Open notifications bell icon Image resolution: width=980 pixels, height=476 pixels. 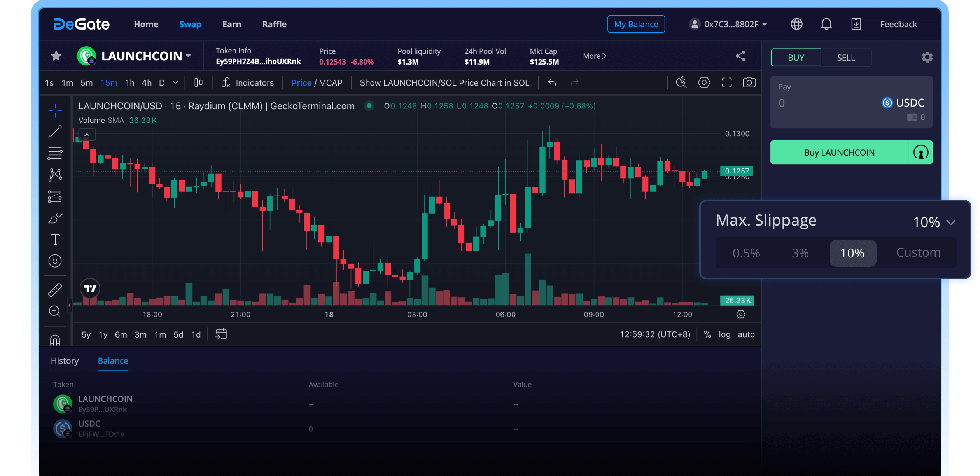[x=826, y=24]
